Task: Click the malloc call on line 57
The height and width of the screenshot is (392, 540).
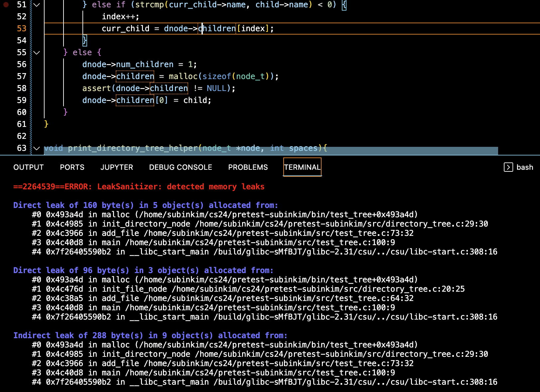Action: (x=183, y=76)
